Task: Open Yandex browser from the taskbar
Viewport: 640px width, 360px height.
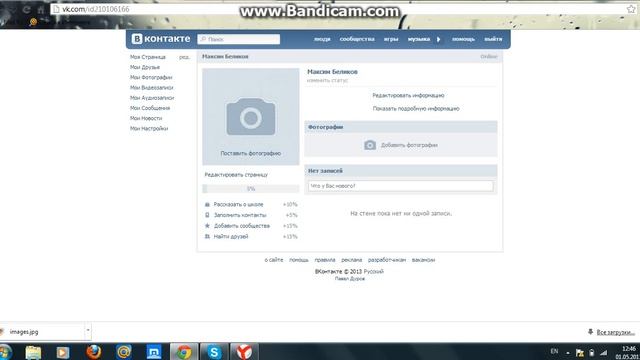Action: [244, 352]
